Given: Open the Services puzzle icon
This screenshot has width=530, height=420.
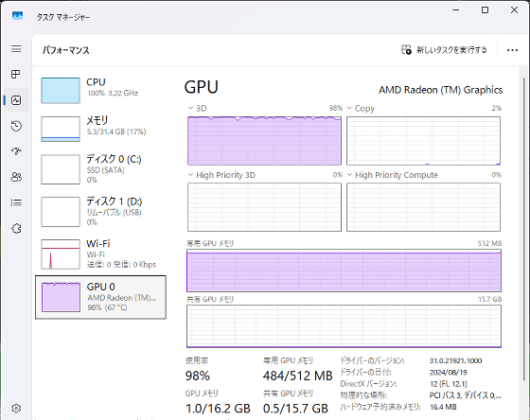Looking at the screenshot, I should pyautogui.click(x=16, y=228).
